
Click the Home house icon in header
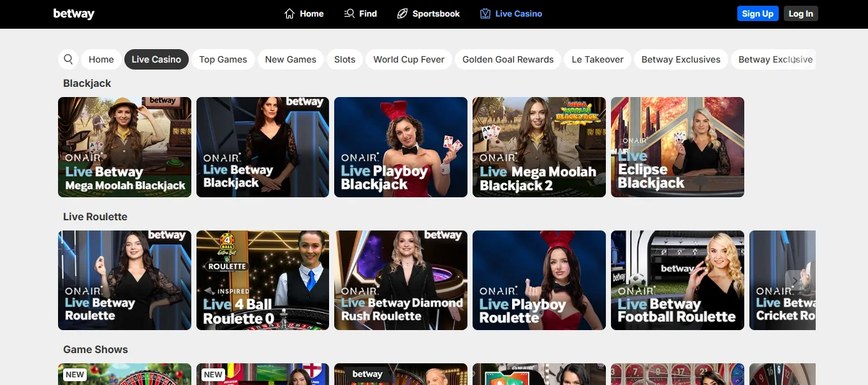tap(290, 13)
